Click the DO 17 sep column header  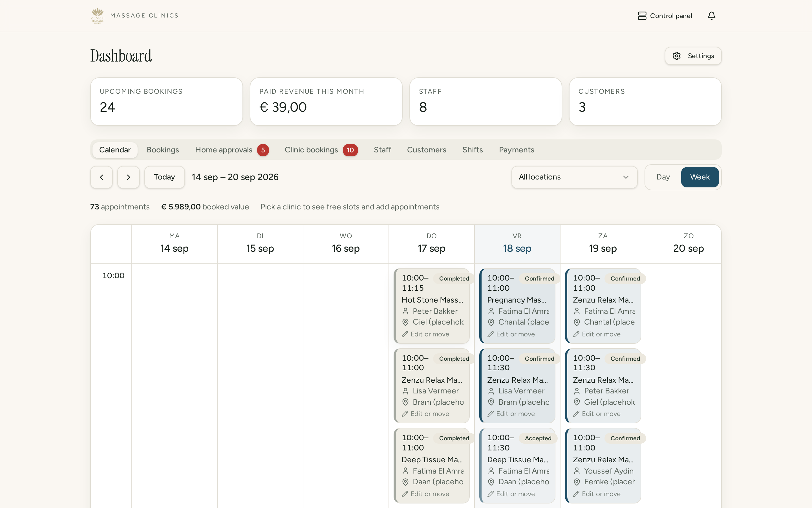[431, 244]
